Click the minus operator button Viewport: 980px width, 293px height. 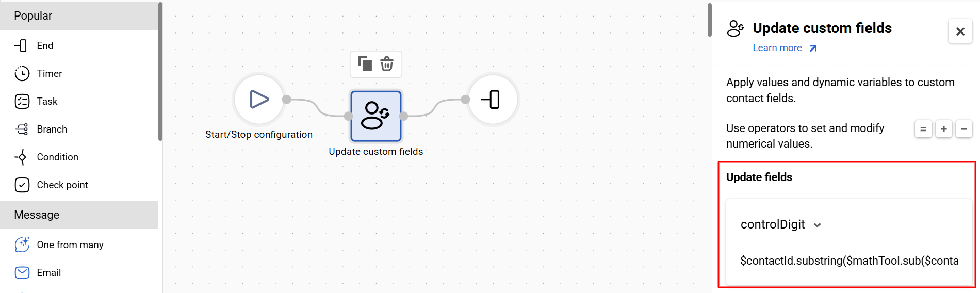964,129
